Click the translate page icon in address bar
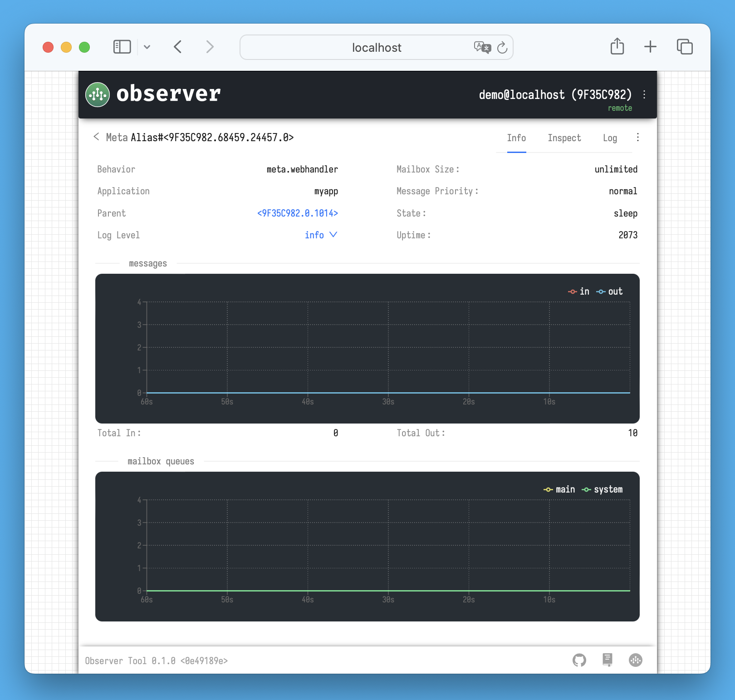 482,47
